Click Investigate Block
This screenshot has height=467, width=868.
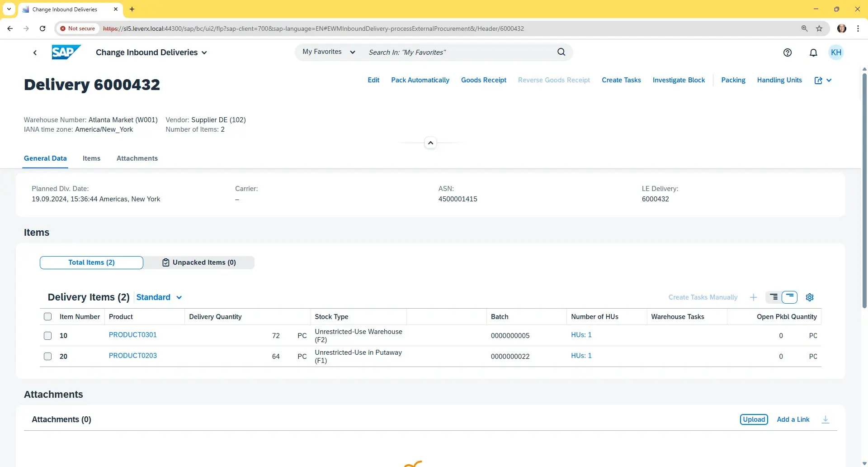[679, 80]
